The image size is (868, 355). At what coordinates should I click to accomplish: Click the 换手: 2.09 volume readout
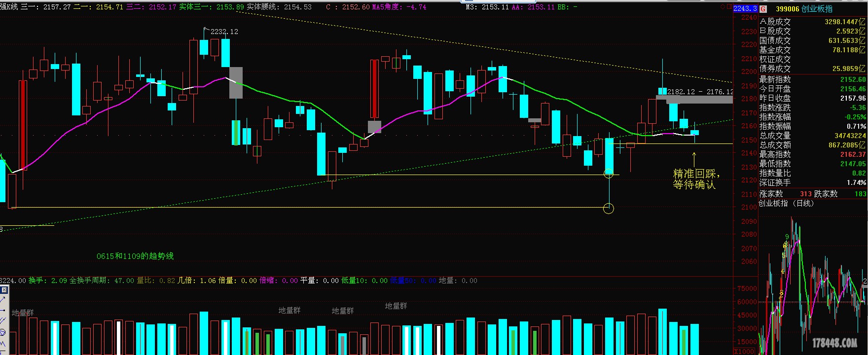[x=48, y=280]
